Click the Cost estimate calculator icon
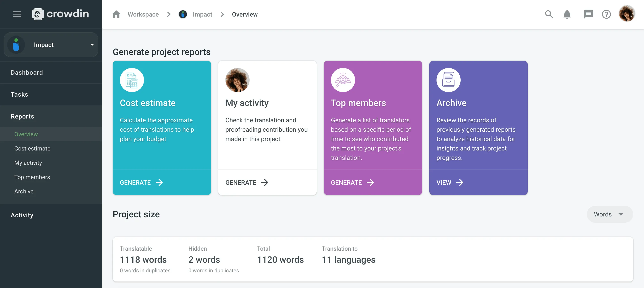The width and height of the screenshot is (644, 288). coord(132,80)
